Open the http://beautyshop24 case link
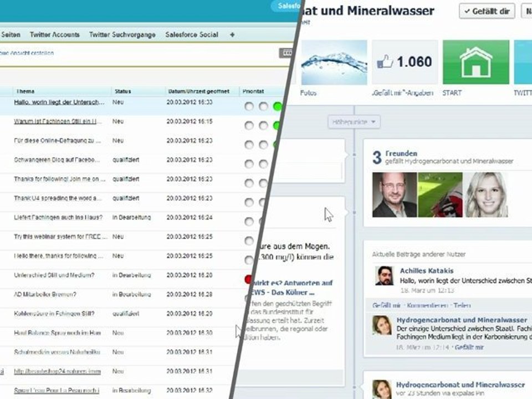532x399 pixels. coord(57,371)
